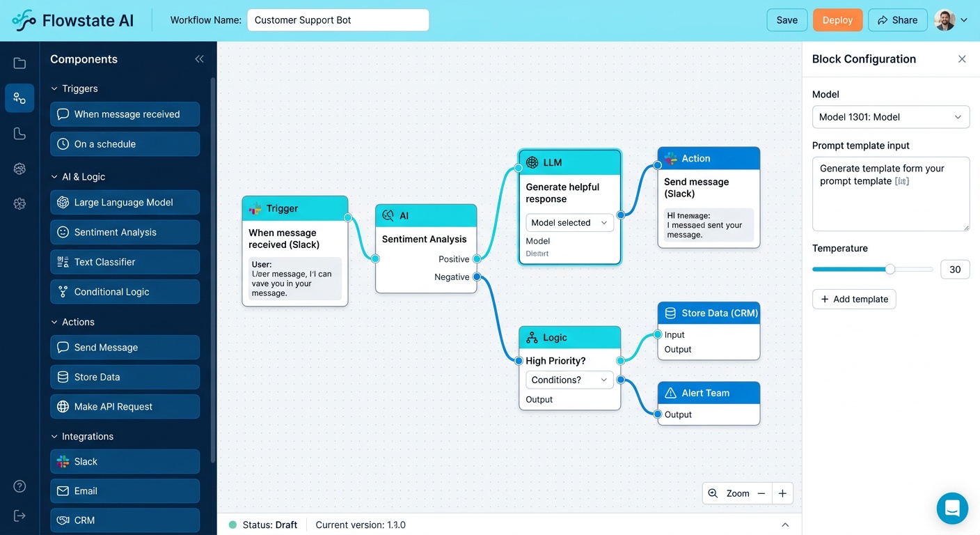Click the logout icon in sidebar
Screen dimensions: 980x535
pos(19,515)
